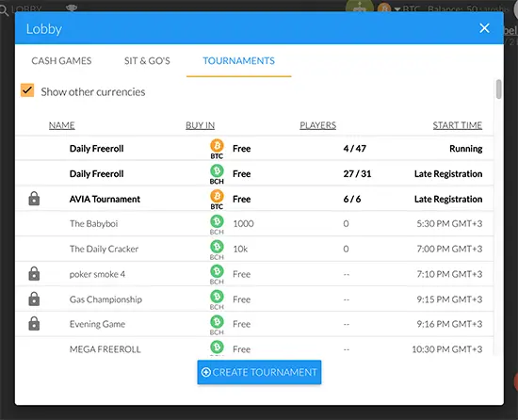Sort tournaments by the START TIME column header

pos(457,125)
